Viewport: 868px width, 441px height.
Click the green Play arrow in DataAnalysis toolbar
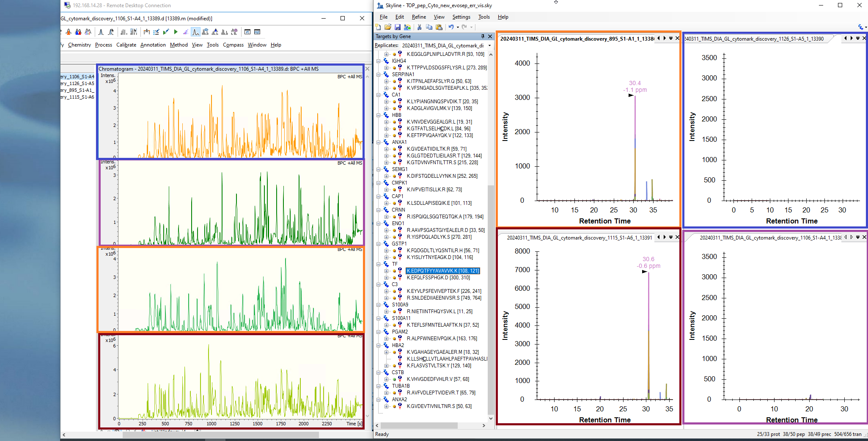(x=176, y=32)
